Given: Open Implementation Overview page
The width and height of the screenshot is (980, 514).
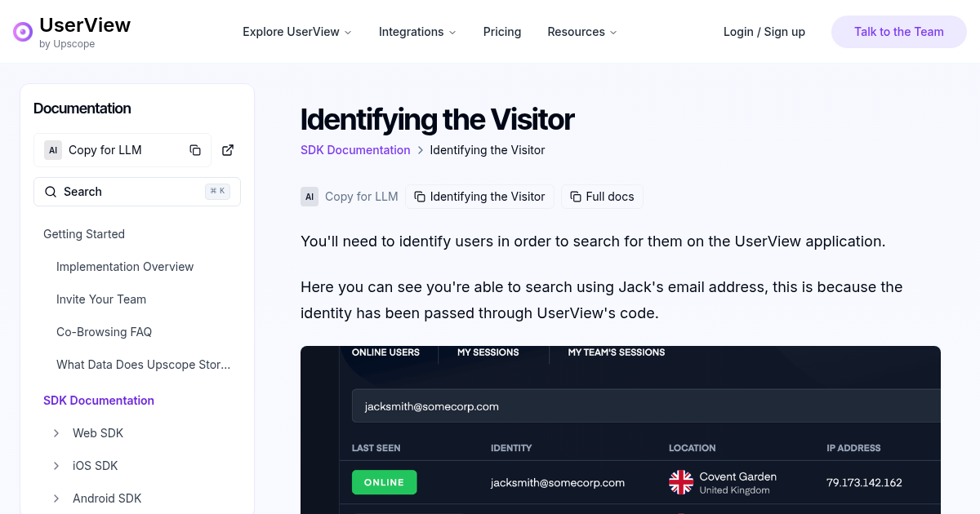Looking at the screenshot, I should [x=125, y=267].
